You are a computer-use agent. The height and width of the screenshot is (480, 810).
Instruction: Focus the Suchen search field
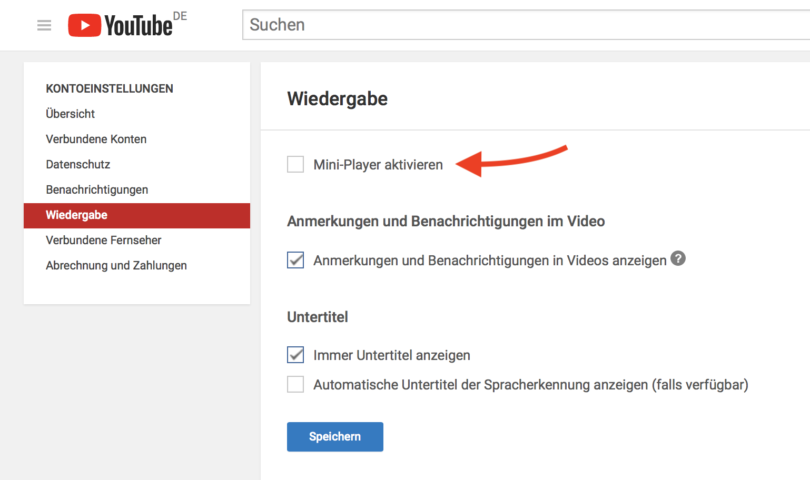pyautogui.click(x=520, y=25)
